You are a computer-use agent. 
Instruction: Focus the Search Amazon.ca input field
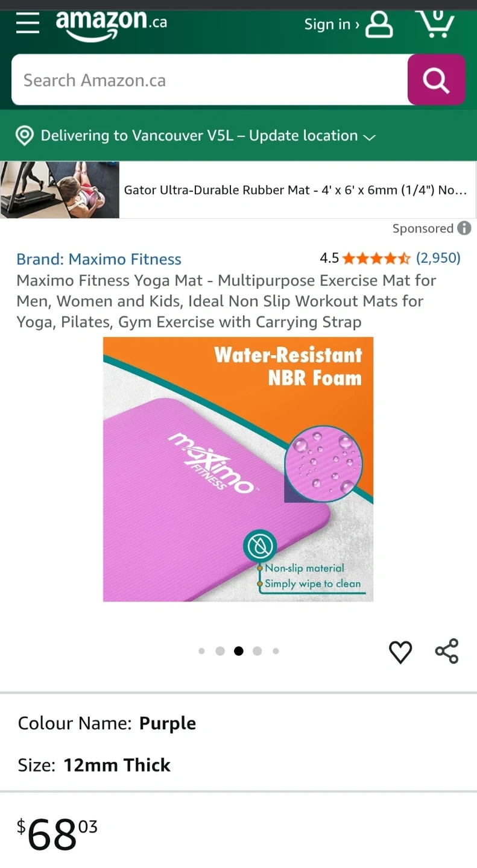point(209,80)
